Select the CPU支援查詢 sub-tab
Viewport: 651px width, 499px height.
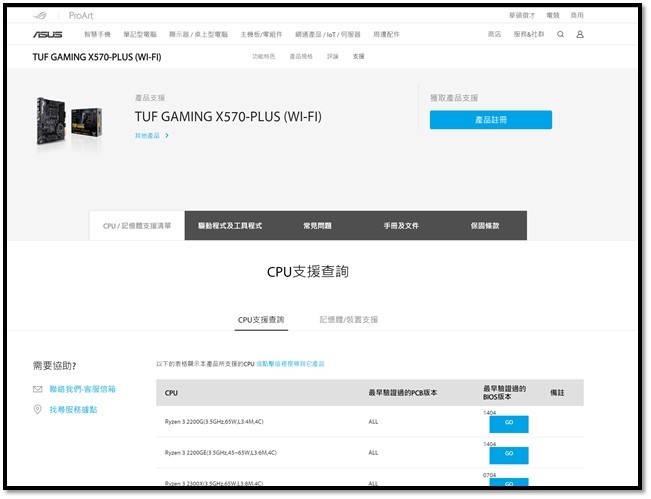pyautogui.click(x=261, y=320)
